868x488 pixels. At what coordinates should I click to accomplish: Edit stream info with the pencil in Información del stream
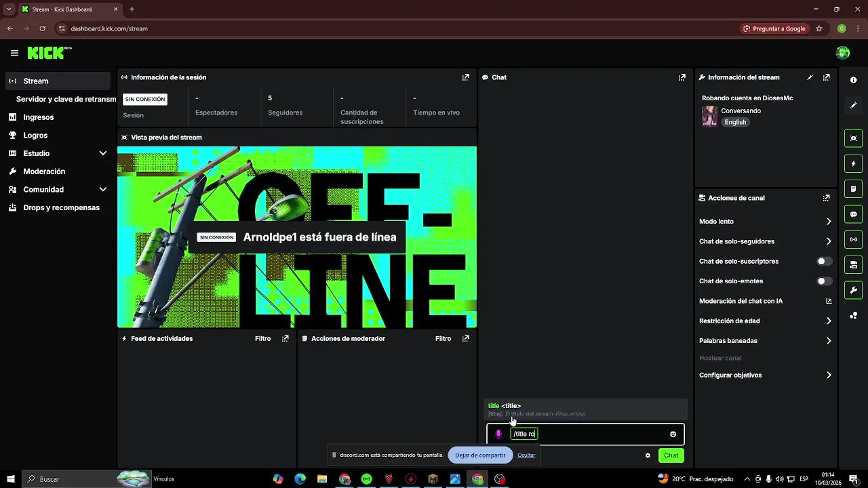(810, 77)
